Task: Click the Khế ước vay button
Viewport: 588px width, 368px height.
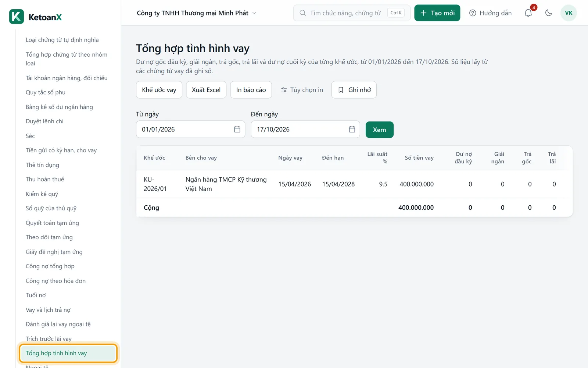Action: click(x=159, y=90)
